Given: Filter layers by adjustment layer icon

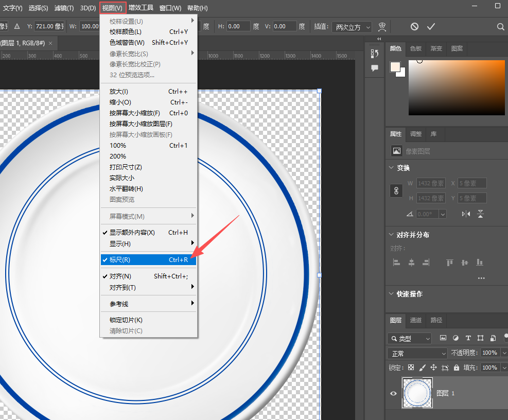Looking at the screenshot, I should click(x=456, y=338).
